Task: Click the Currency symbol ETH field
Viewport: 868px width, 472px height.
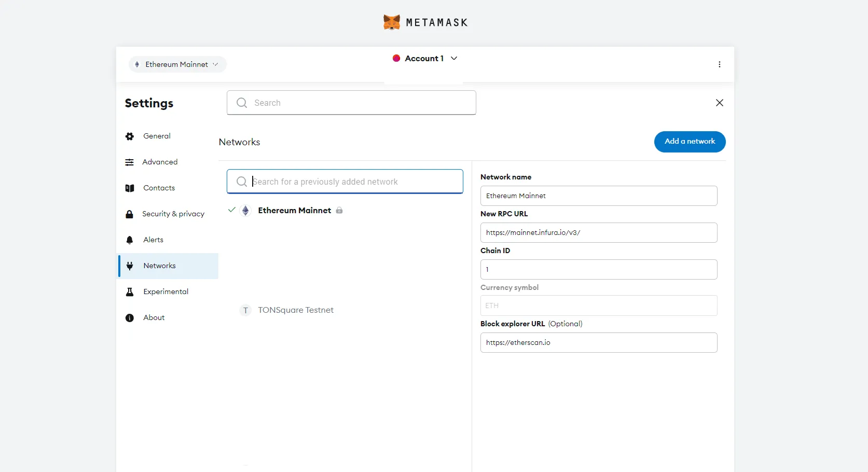Action: point(599,306)
